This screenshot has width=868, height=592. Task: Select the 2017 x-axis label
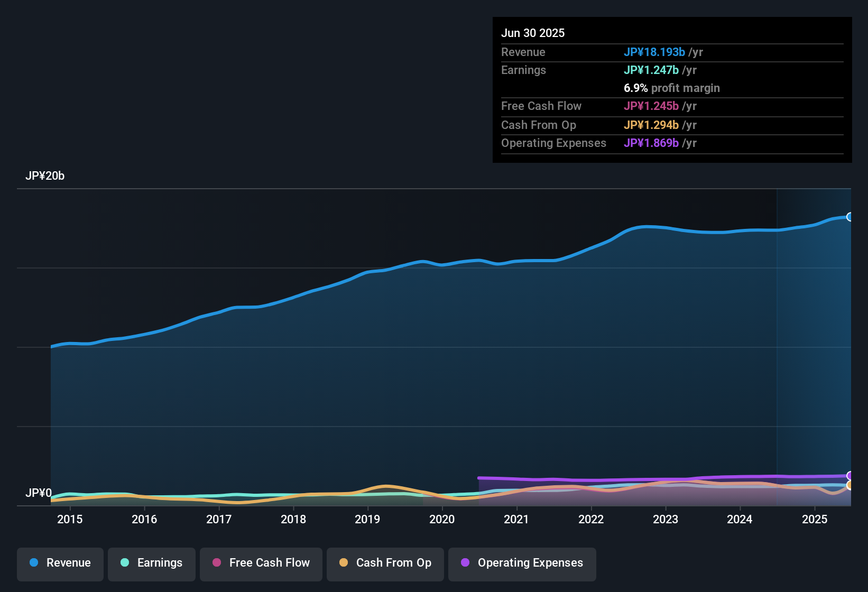[x=219, y=519]
